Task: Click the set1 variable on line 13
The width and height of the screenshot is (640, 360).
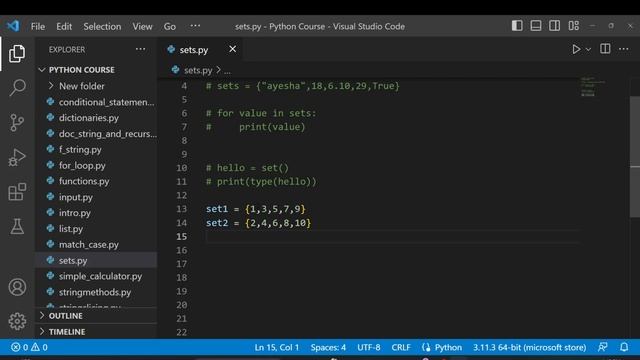Action: 217,209
